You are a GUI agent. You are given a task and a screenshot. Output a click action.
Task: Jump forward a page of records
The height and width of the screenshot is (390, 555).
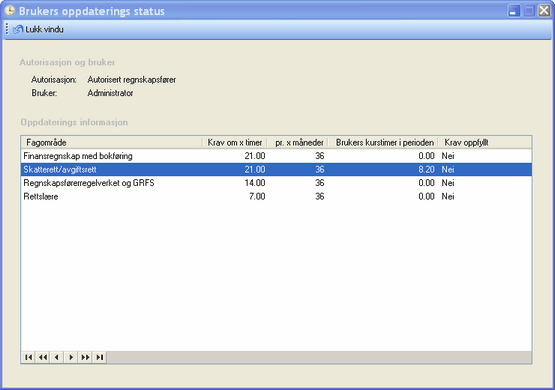[85, 357]
